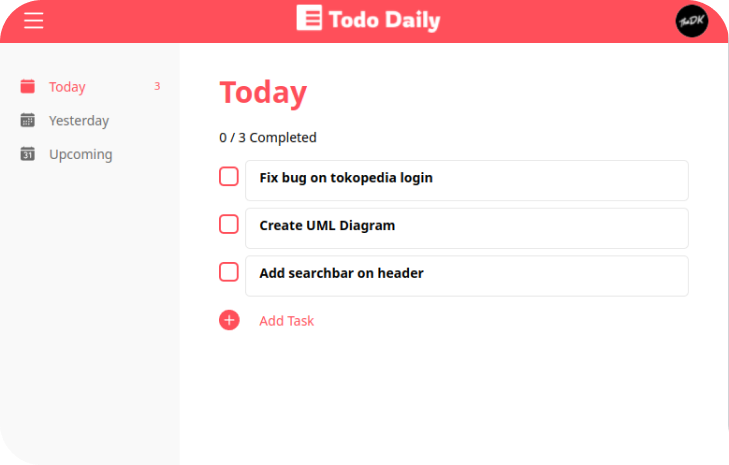Click the Todo Daily logo icon
The image size is (729, 465).
click(x=309, y=19)
